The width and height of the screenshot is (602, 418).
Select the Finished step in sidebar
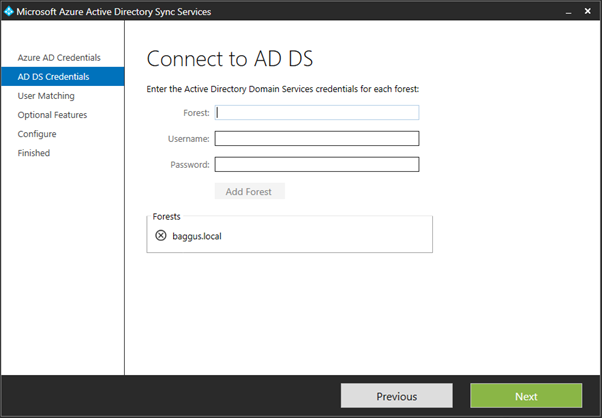pyautogui.click(x=34, y=153)
